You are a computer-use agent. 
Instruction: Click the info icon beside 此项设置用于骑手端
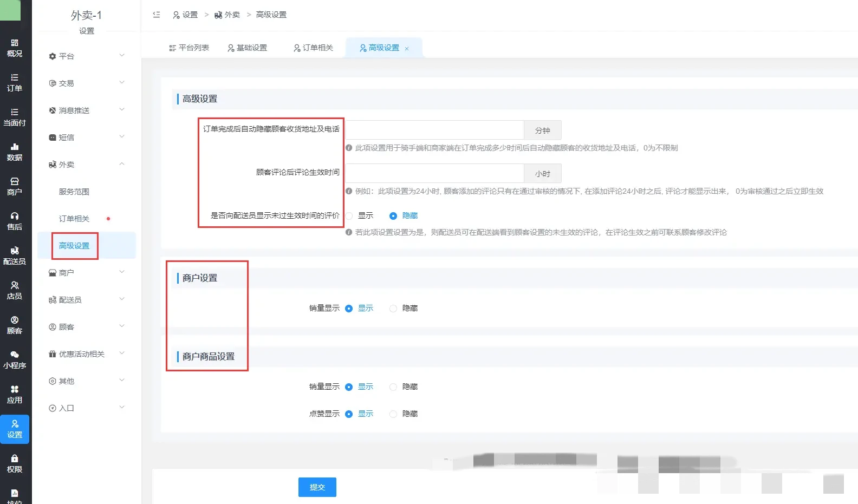[x=349, y=148]
